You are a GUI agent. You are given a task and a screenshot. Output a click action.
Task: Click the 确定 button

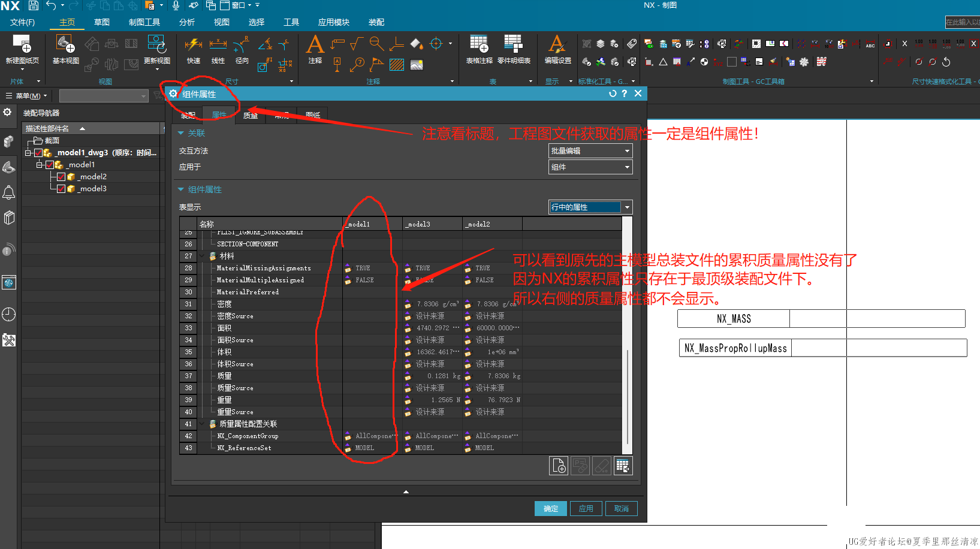pyautogui.click(x=551, y=509)
